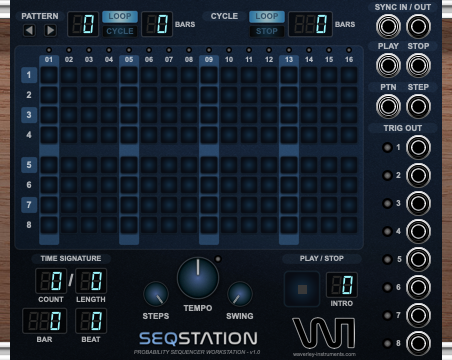Click the SYNC OUT jack socket
452x360 pixels.
tap(418, 26)
